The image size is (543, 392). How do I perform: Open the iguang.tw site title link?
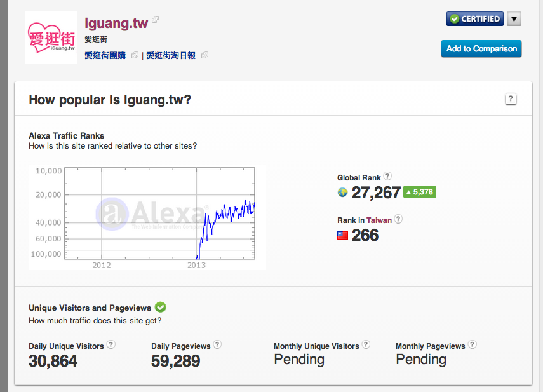click(x=116, y=24)
